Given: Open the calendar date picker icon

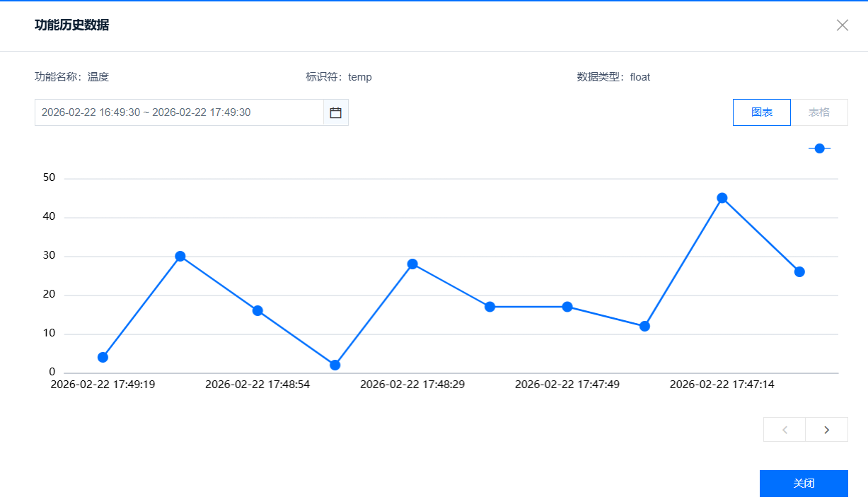Looking at the screenshot, I should coord(335,112).
